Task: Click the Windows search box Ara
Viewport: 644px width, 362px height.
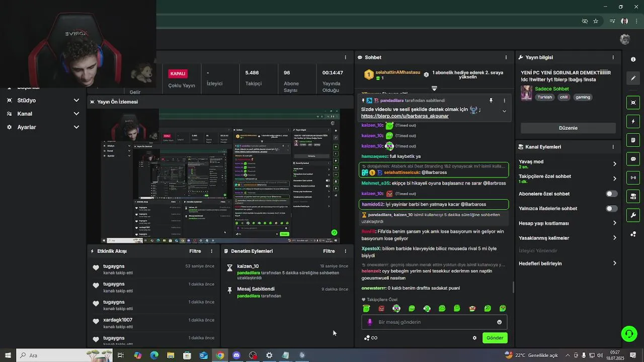Action: (x=65, y=355)
